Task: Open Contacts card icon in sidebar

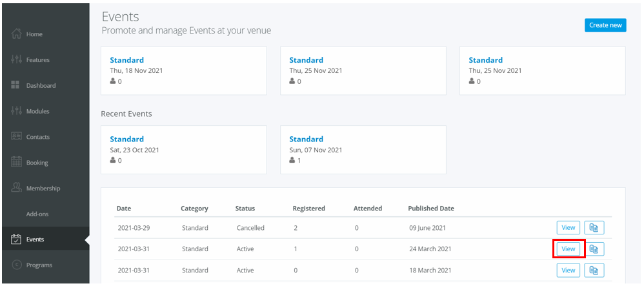Action: pos(16,136)
